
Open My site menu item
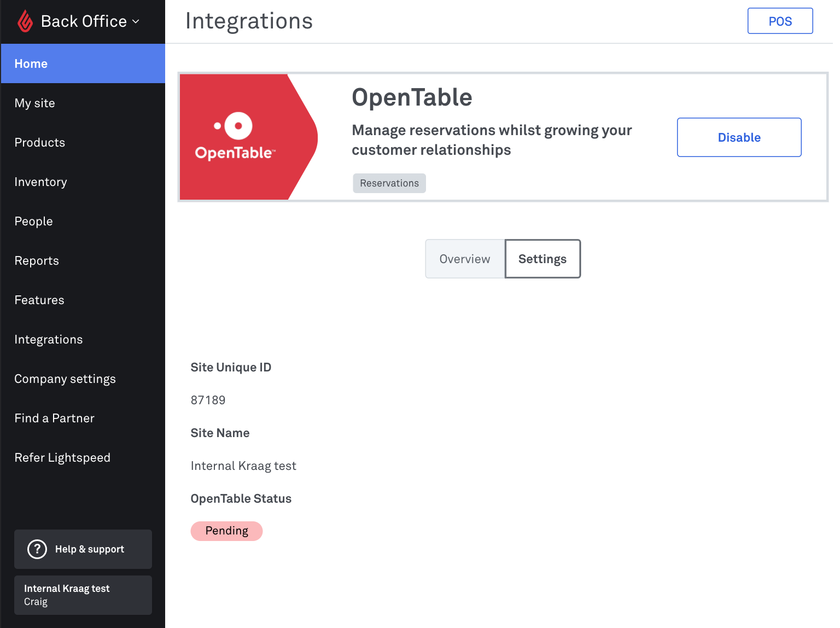tap(35, 103)
